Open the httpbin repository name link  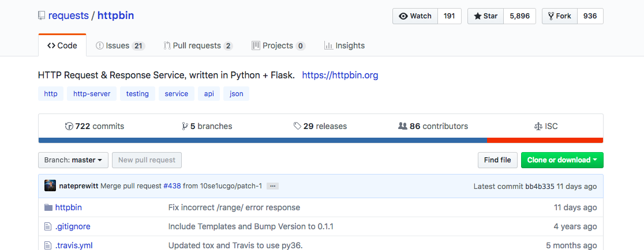(x=115, y=16)
